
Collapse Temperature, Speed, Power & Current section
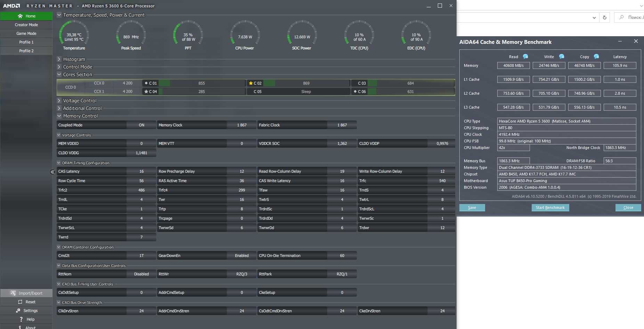[59, 15]
